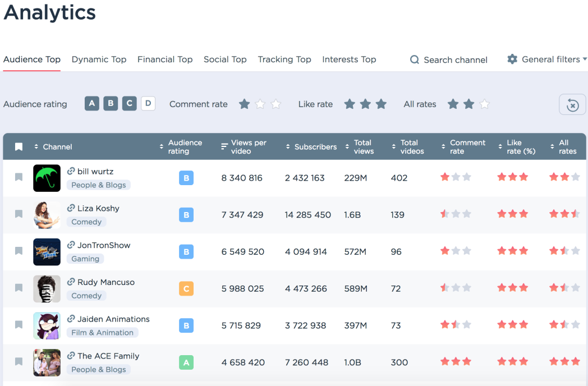Sort table by Channel column
This screenshot has width=588, height=386.
tap(53, 146)
